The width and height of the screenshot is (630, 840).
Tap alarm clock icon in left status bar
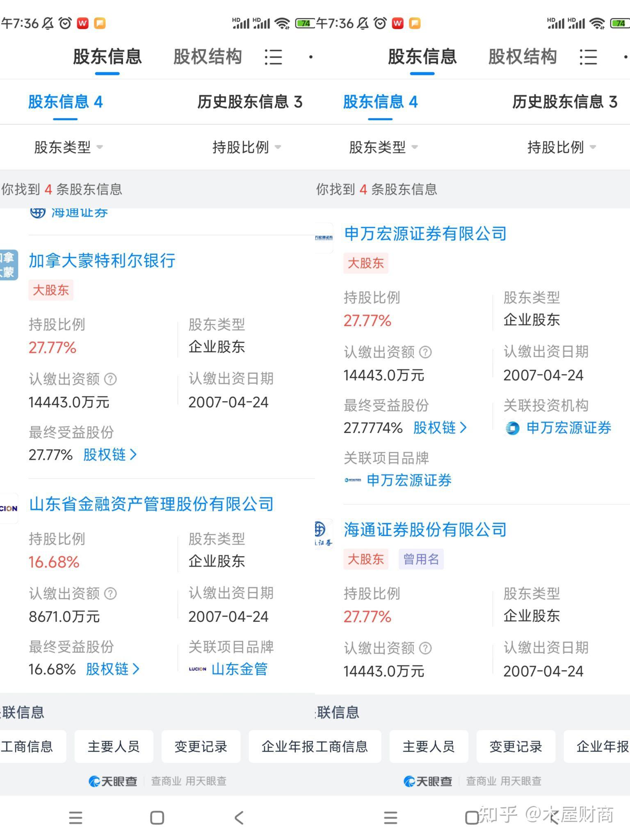point(65,23)
